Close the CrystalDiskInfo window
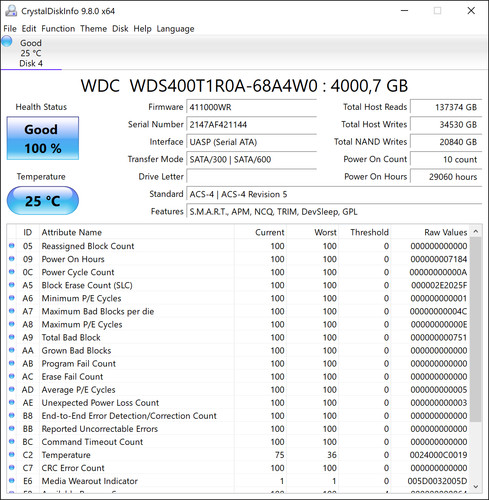Viewport: 489px width, 500px height. coord(471,11)
